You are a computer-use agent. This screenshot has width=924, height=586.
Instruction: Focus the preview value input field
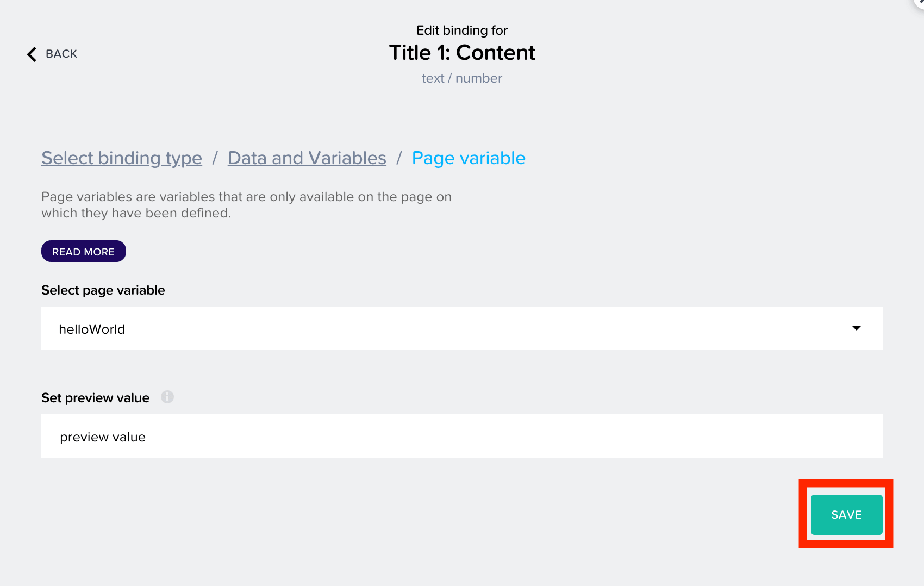point(462,436)
